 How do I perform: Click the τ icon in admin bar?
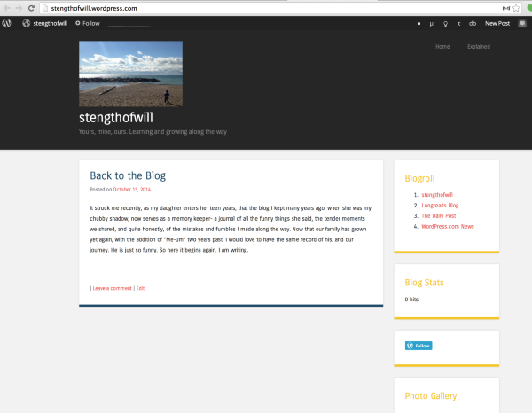pyautogui.click(x=458, y=23)
